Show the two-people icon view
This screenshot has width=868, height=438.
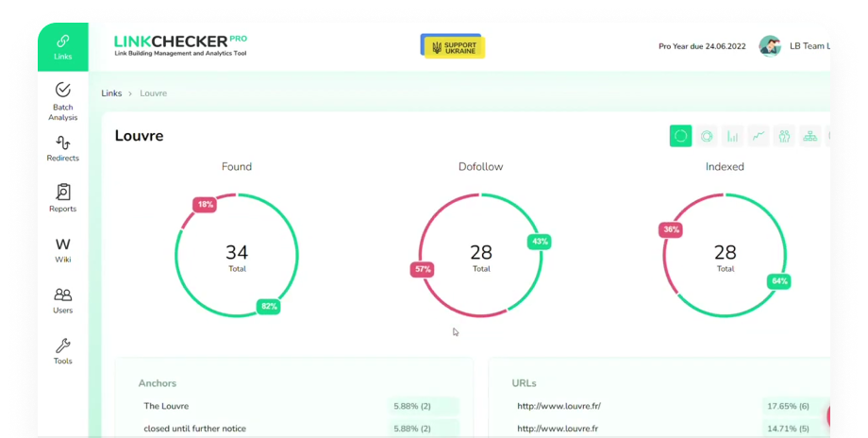tap(783, 136)
